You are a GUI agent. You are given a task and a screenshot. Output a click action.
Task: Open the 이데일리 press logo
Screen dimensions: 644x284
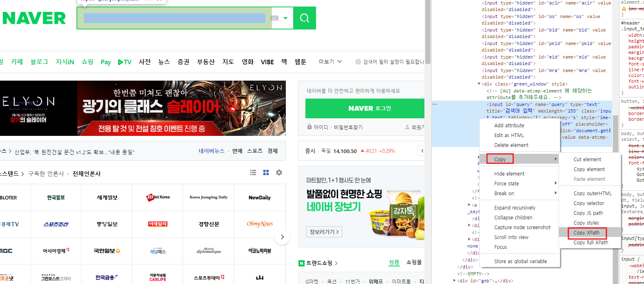pos(158,224)
